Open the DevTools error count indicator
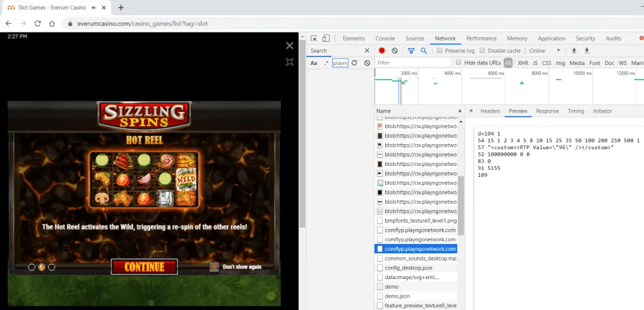Image resolution: width=644 pixels, height=310 pixels. [x=641, y=39]
